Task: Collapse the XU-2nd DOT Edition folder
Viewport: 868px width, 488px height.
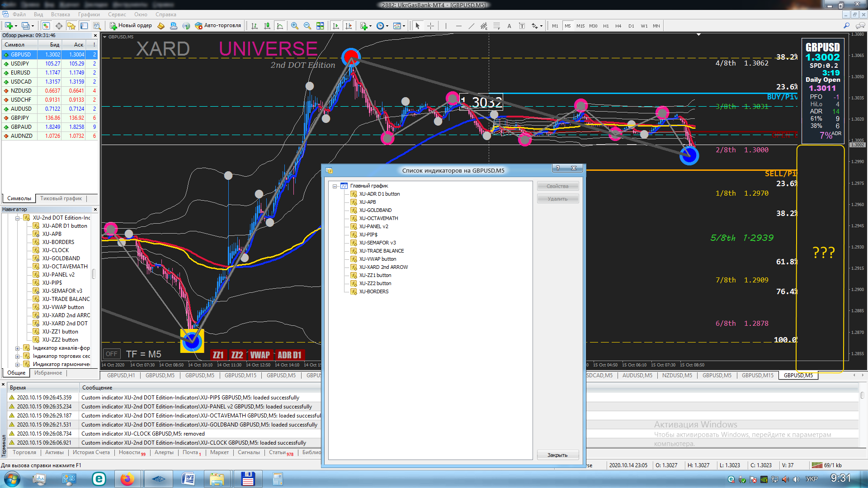Action: (x=18, y=218)
